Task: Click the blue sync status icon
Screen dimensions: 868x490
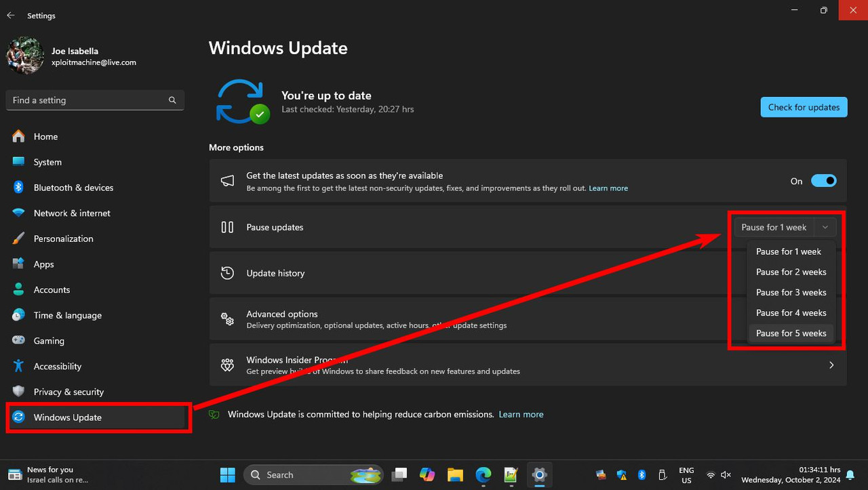Action: (243, 102)
